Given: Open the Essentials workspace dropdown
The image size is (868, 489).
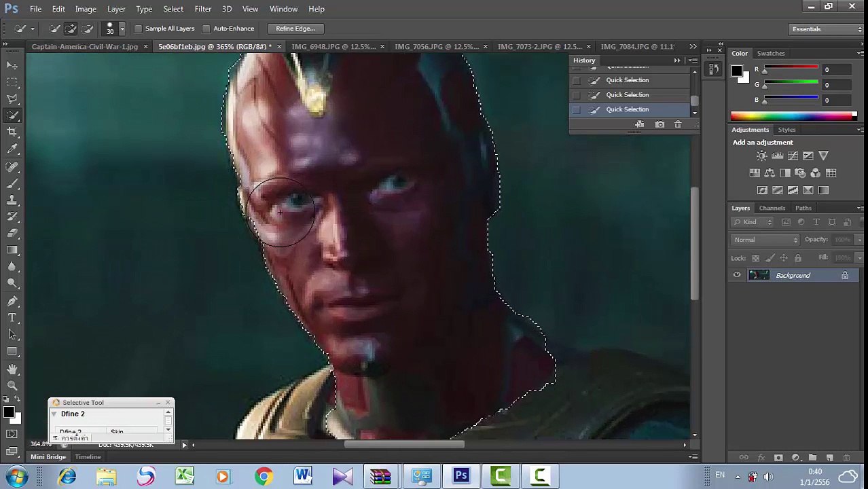Looking at the screenshot, I should (x=827, y=29).
